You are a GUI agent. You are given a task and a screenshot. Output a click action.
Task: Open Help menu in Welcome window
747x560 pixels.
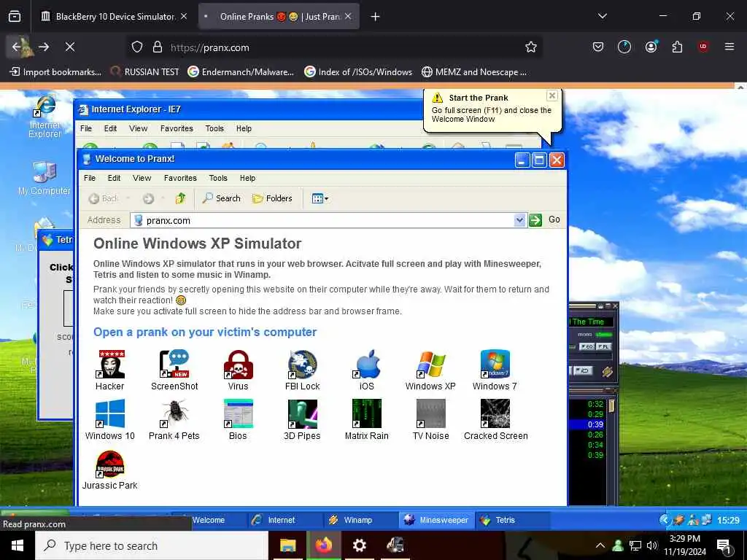tap(248, 178)
